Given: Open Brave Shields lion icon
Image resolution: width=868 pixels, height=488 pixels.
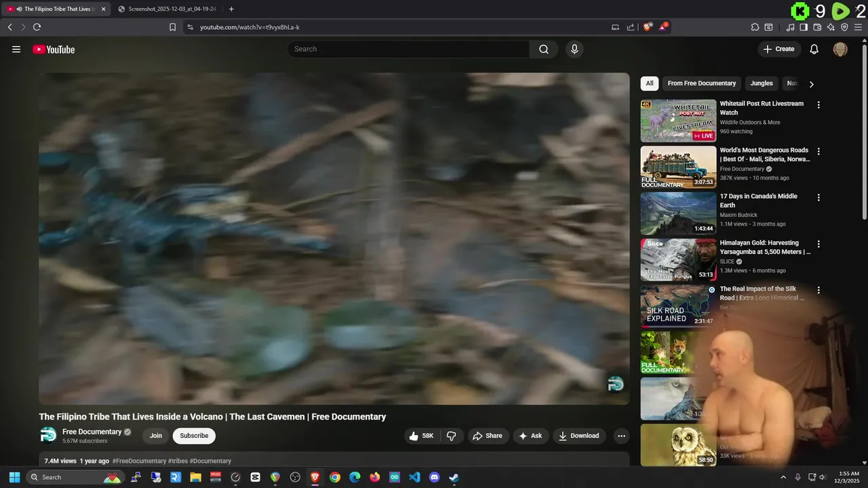Looking at the screenshot, I should tap(648, 27).
